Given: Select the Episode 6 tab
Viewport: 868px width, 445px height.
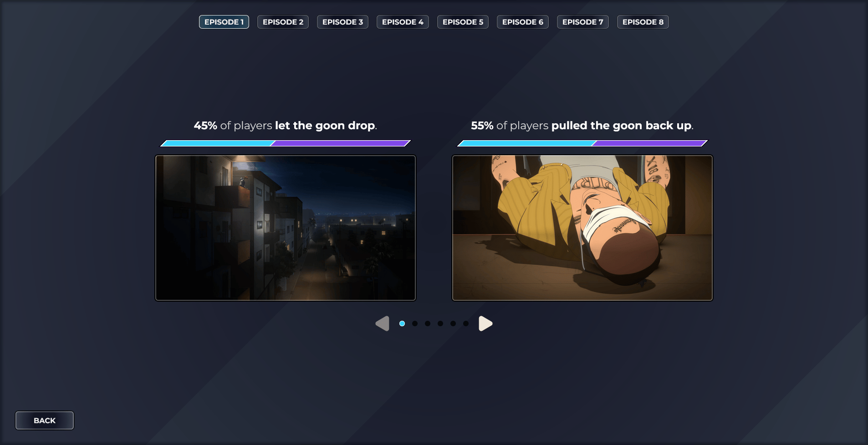Looking at the screenshot, I should (x=522, y=22).
